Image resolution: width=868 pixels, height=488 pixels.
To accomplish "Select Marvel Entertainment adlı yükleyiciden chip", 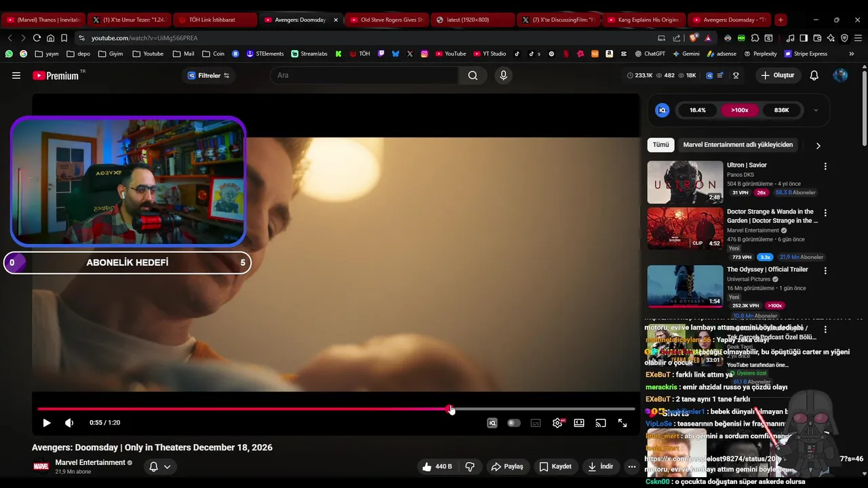I will click(x=738, y=144).
